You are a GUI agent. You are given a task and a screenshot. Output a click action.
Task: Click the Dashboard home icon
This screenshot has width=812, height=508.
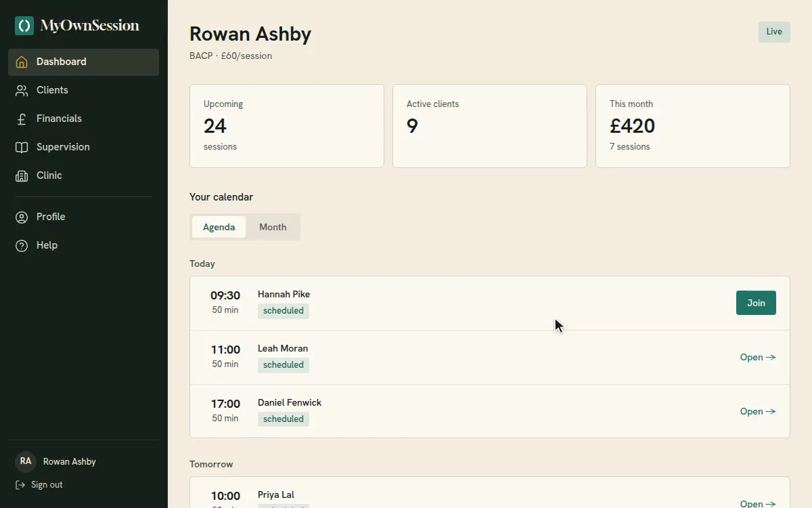[x=22, y=62]
